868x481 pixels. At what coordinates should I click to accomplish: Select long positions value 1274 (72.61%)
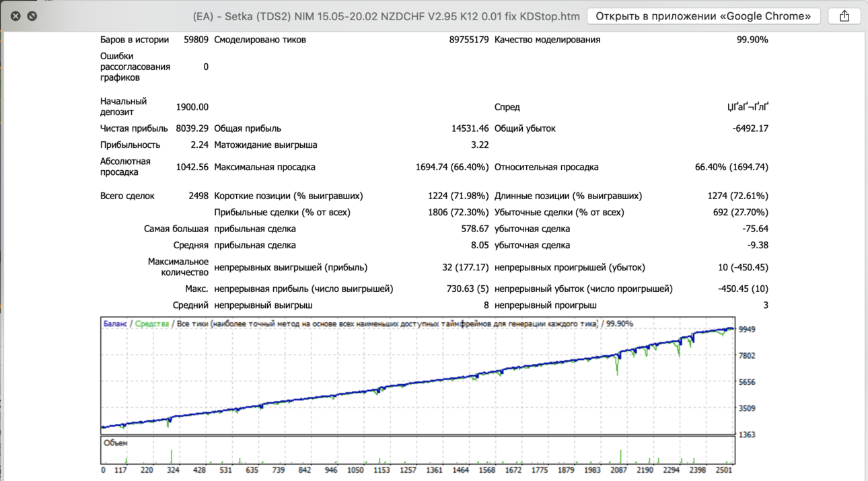point(738,196)
